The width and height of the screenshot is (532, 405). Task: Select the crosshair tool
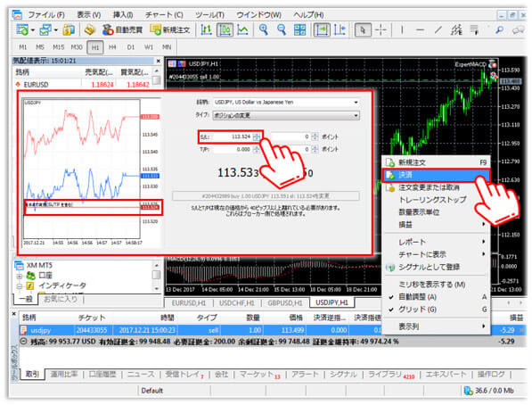[381, 30]
